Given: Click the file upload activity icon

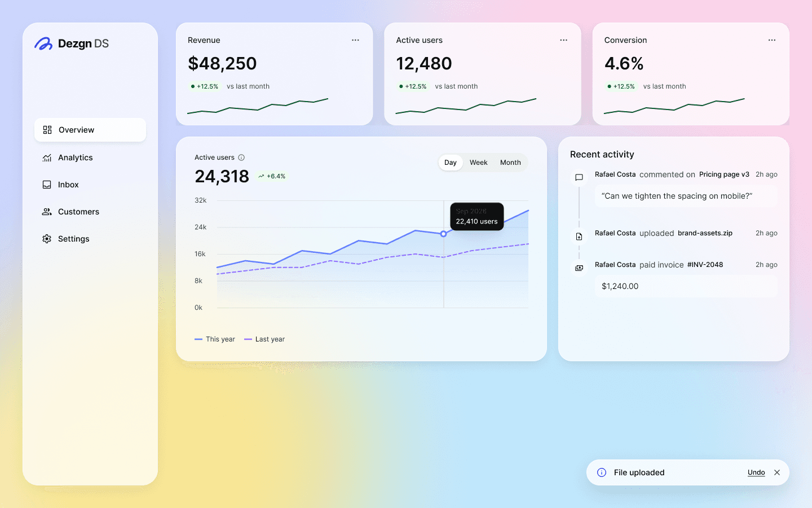Looking at the screenshot, I should pyautogui.click(x=579, y=237).
